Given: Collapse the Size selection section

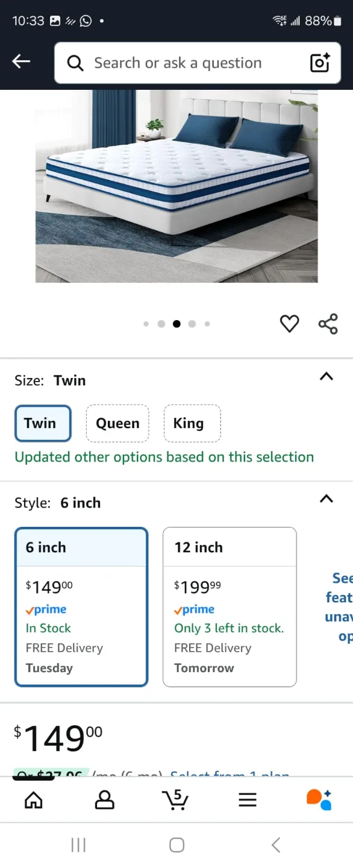Looking at the screenshot, I should (326, 377).
